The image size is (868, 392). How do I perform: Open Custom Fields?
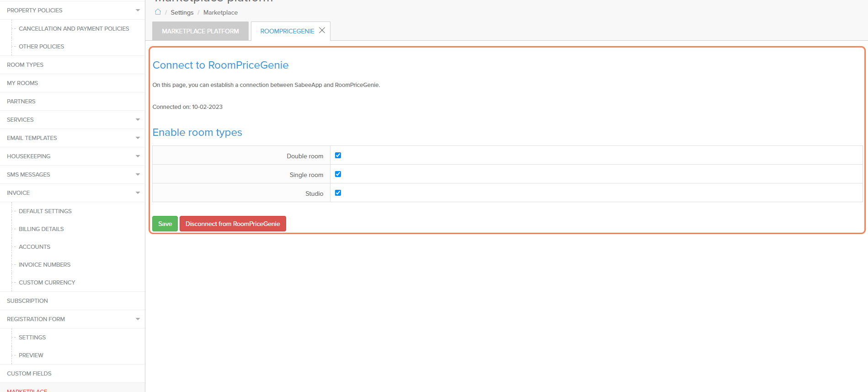tap(29, 373)
